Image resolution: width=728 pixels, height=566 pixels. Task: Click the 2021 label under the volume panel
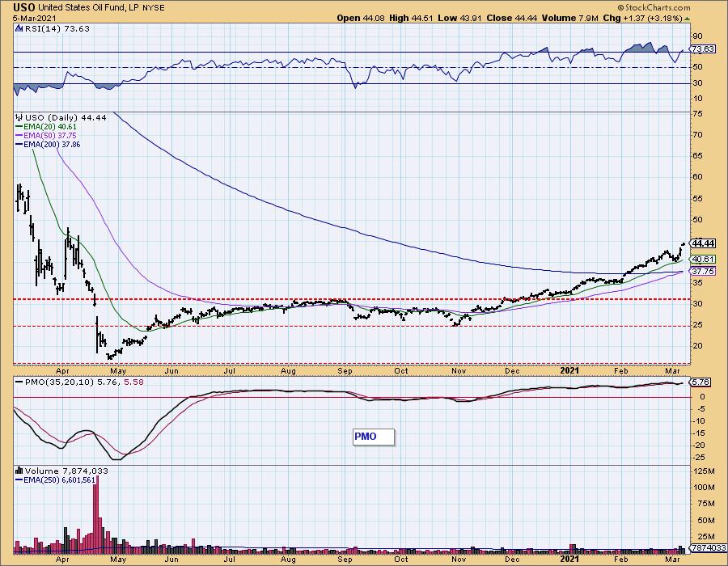[x=569, y=559]
